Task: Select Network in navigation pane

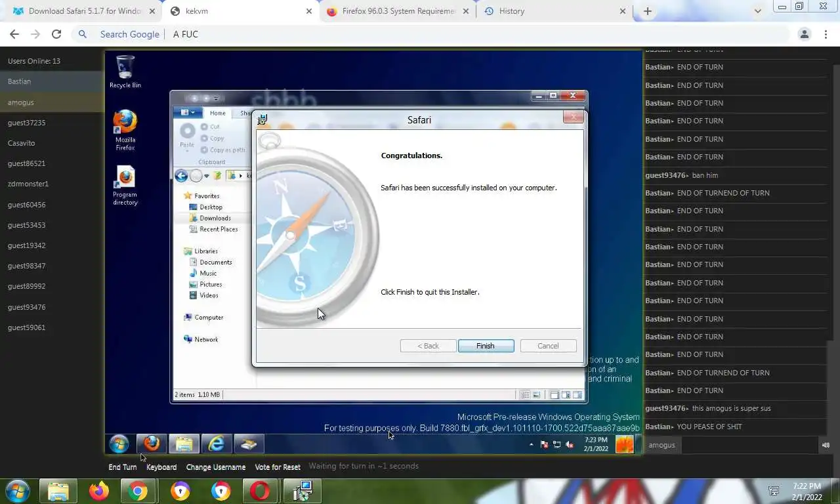Action: (201, 339)
